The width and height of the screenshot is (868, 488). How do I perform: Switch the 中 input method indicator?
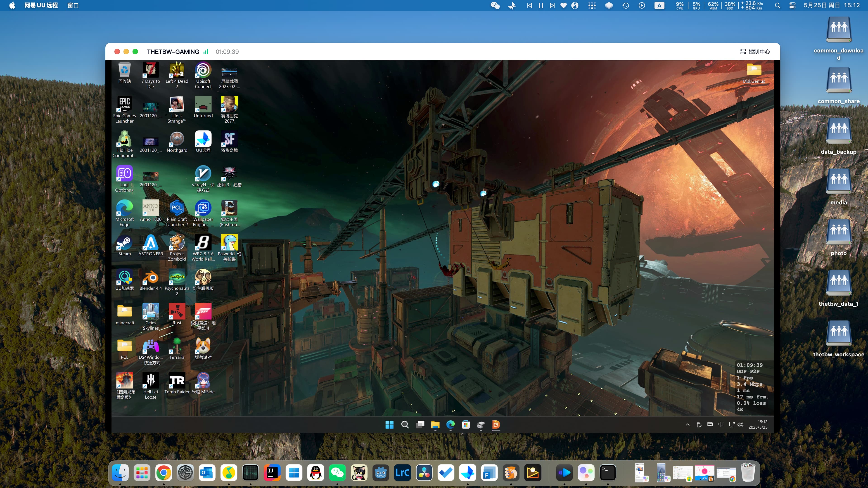click(x=720, y=425)
